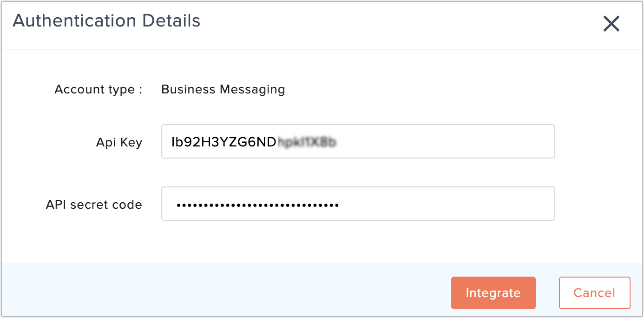Click the API secret code label
This screenshot has height=318, width=644.
[x=94, y=204]
